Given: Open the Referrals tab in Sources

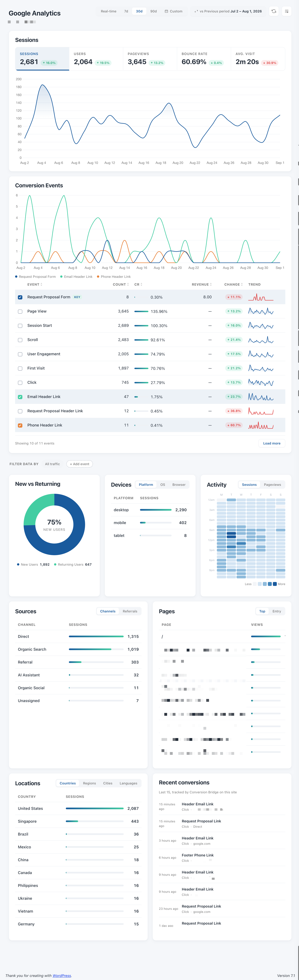Looking at the screenshot, I should [x=130, y=611].
